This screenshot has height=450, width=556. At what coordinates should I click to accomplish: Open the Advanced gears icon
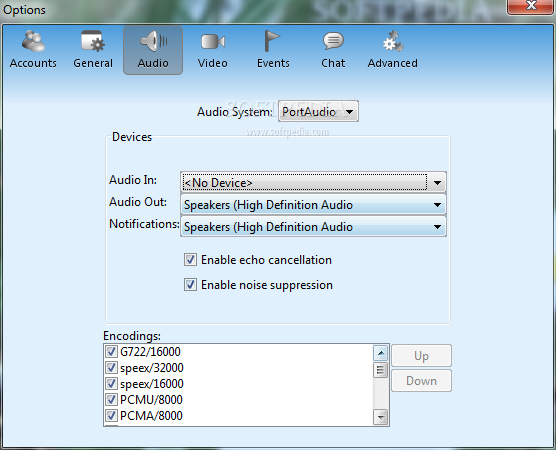(393, 41)
